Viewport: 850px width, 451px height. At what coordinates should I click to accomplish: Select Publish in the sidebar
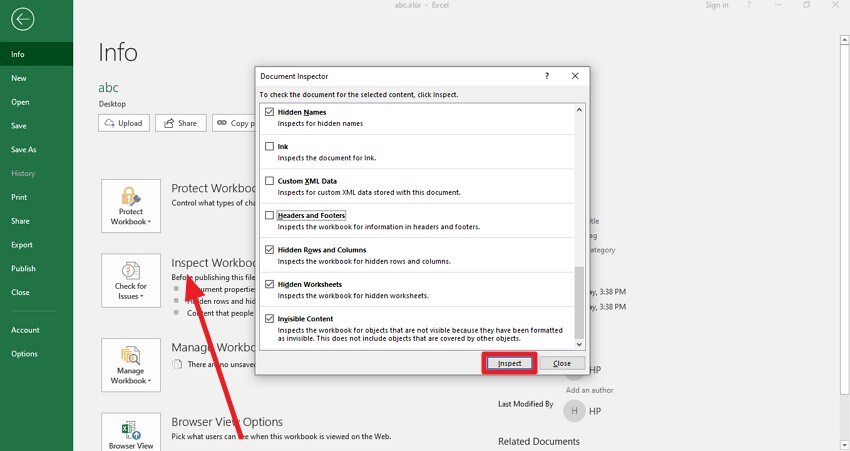(36, 268)
